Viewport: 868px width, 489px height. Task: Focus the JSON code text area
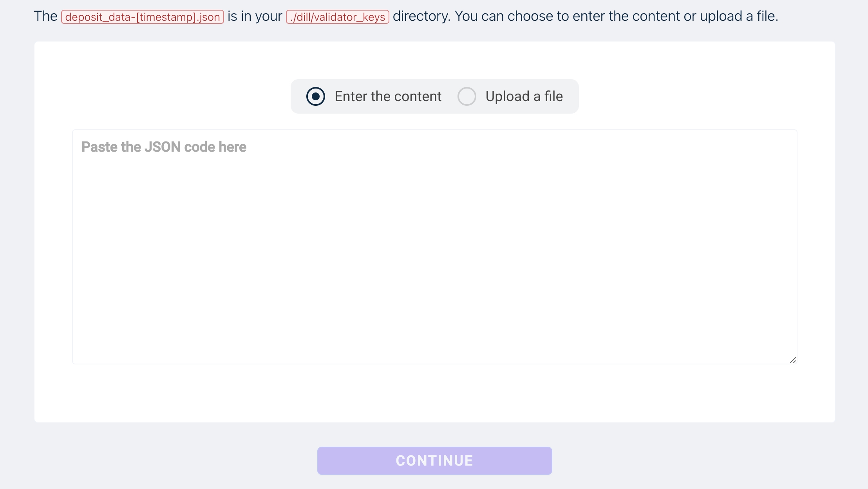[434, 247]
